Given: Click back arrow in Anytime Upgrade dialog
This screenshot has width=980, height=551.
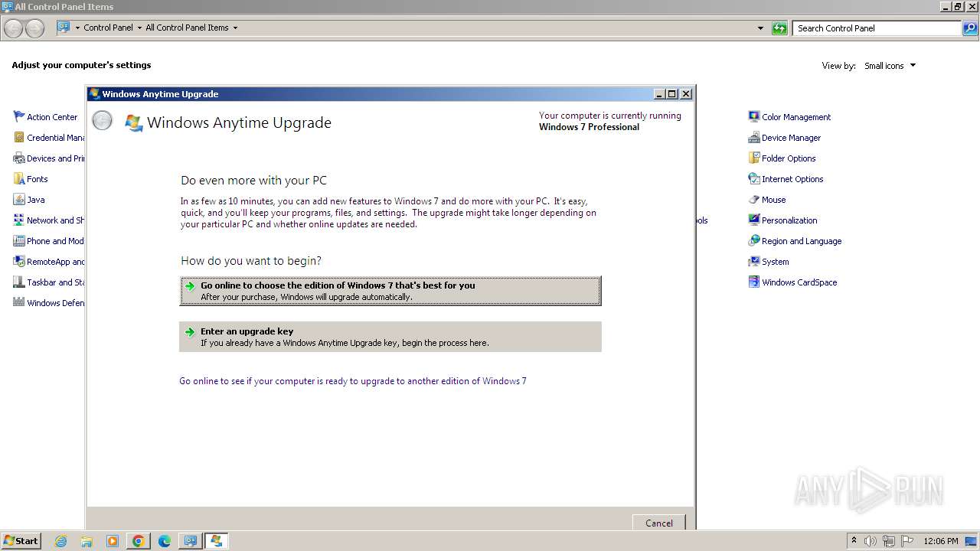Looking at the screenshot, I should pos(102,121).
